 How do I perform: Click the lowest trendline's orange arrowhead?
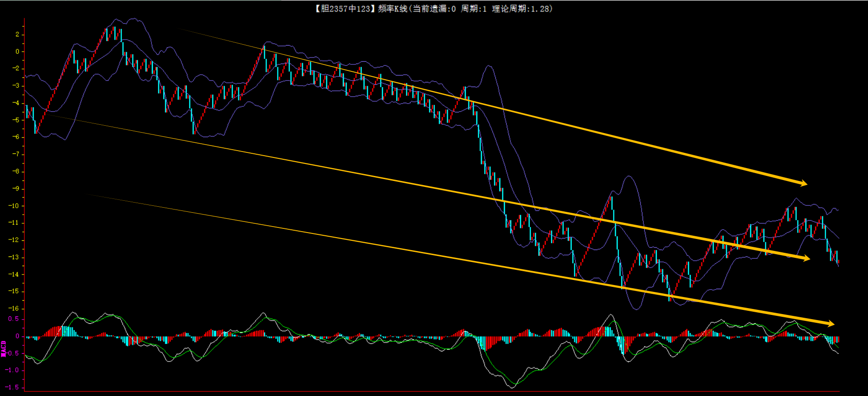(x=829, y=324)
